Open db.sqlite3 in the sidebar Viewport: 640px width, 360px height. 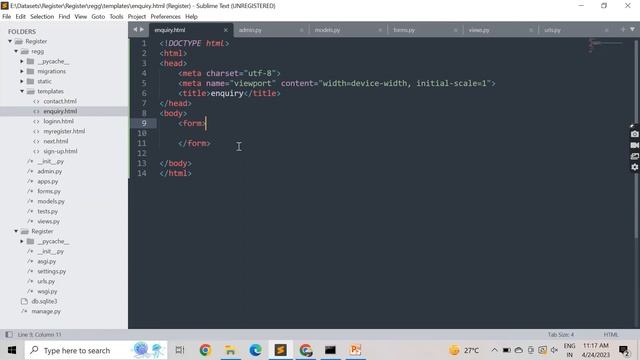coord(44,301)
